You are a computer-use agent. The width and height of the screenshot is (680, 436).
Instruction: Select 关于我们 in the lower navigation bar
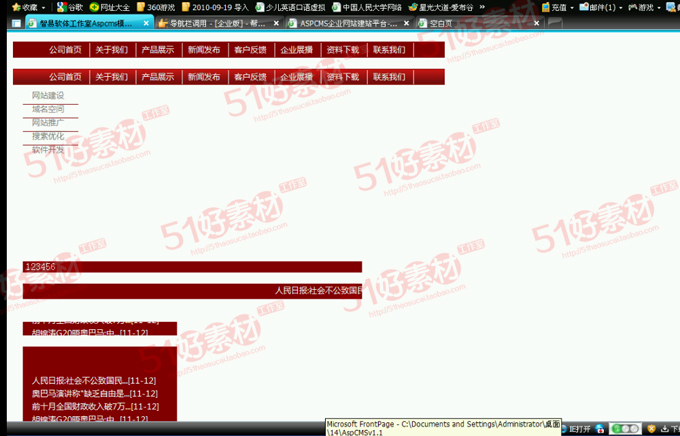pos(111,77)
